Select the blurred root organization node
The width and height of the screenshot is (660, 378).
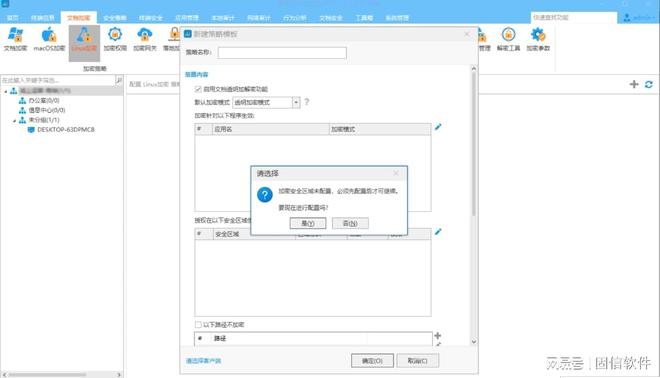pyautogui.click(x=45, y=91)
